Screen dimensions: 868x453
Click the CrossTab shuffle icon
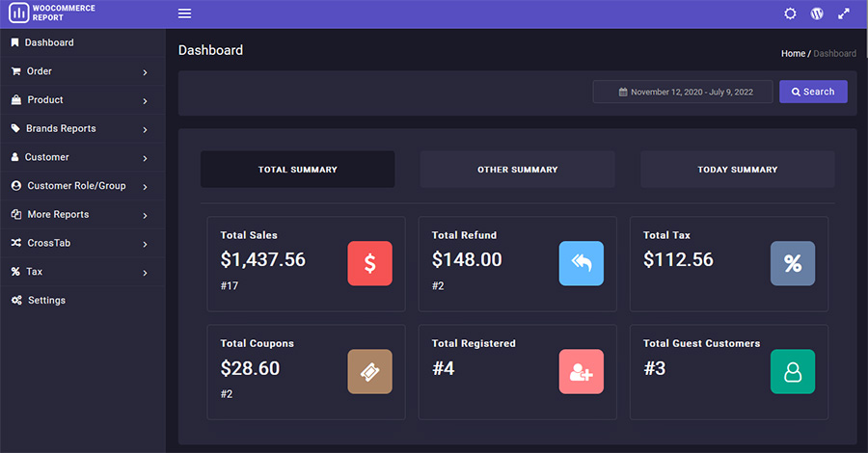click(x=16, y=243)
